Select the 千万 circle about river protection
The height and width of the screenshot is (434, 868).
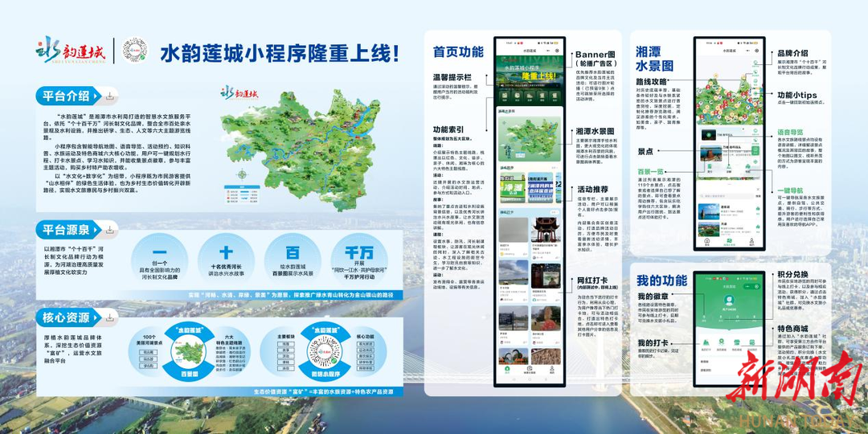point(358,262)
